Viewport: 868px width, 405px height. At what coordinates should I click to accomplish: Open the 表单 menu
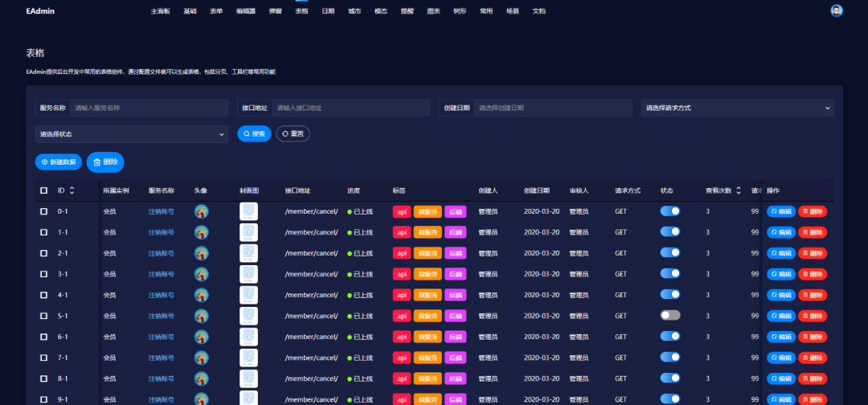tap(216, 11)
